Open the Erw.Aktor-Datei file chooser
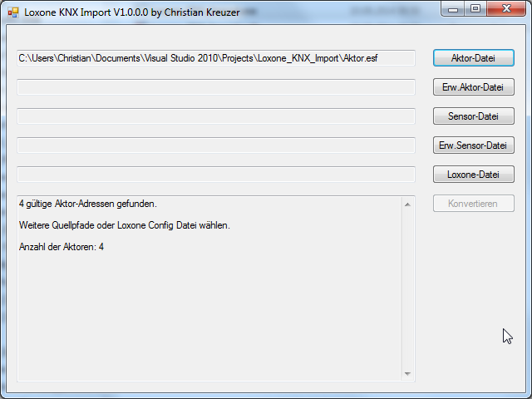Image resolution: width=532 pixels, height=399 pixels. (473, 87)
